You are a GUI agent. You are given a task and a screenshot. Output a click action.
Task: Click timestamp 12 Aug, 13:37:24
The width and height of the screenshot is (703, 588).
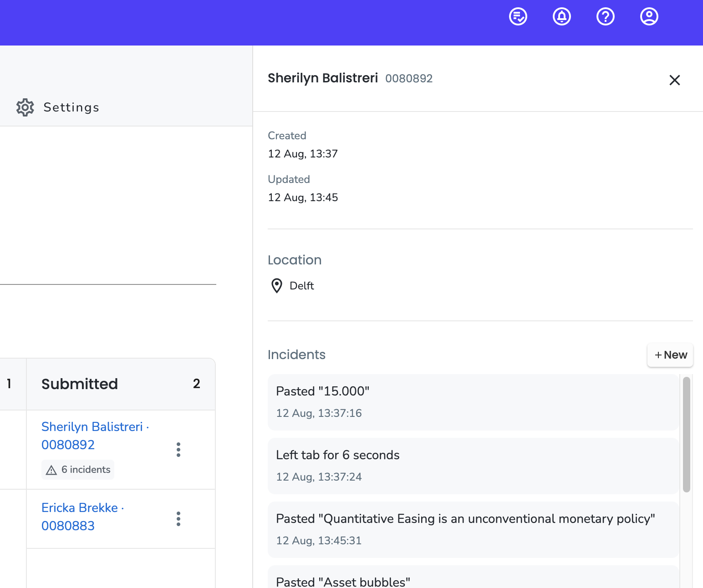(x=319, y=477)
